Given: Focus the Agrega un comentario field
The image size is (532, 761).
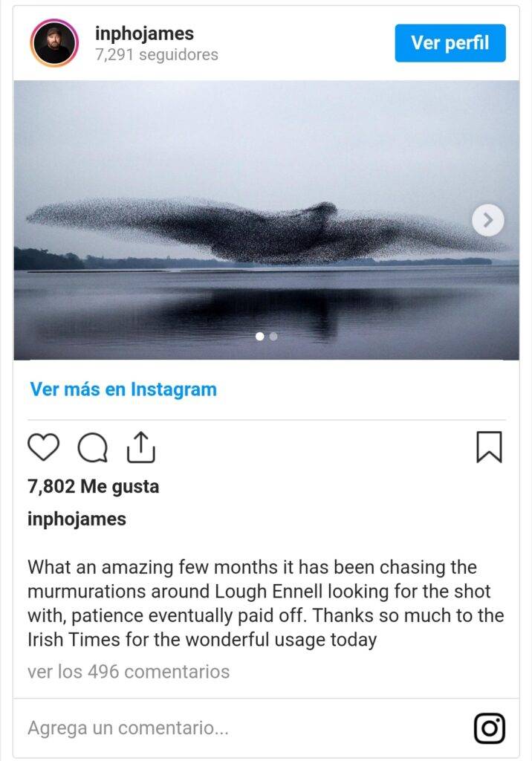Looking at the screenshot, I should pyautogui.click(x=243, y=728).
